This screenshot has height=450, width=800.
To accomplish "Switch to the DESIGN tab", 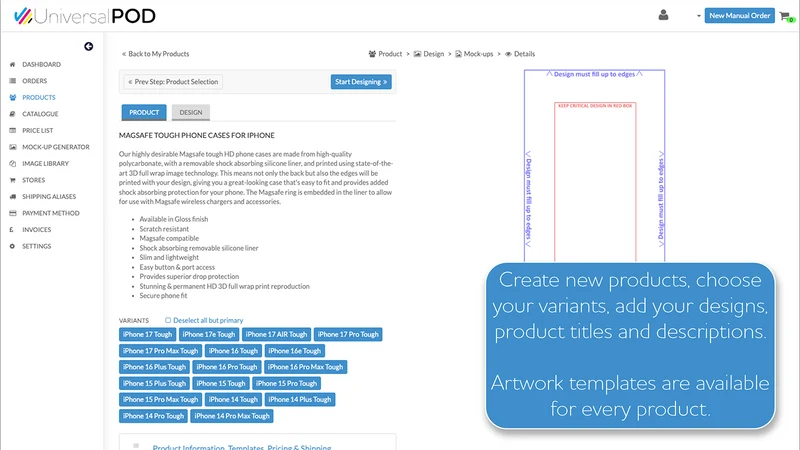I will click(191, 112).
